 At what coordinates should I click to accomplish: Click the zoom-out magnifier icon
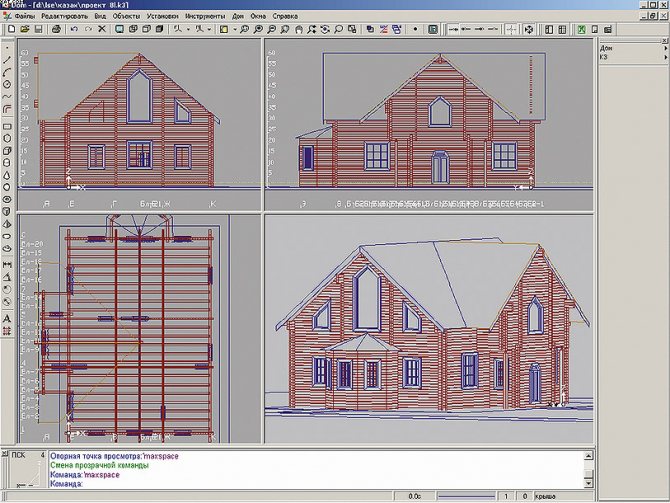coord(271,29)
